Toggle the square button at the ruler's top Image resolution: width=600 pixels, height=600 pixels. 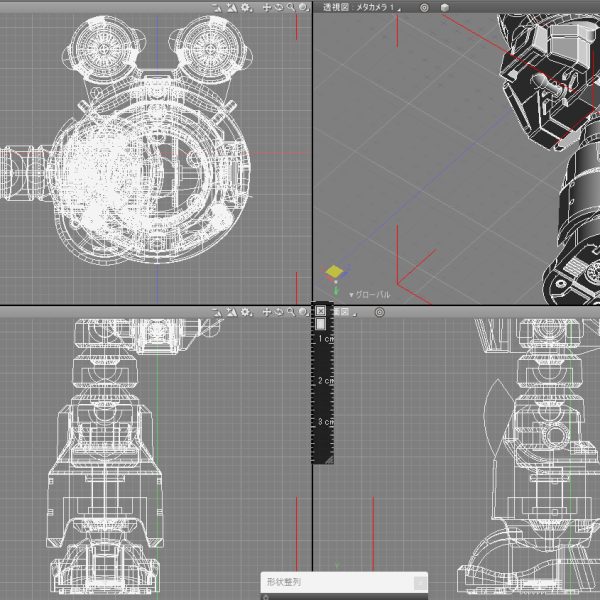point(321,324)
